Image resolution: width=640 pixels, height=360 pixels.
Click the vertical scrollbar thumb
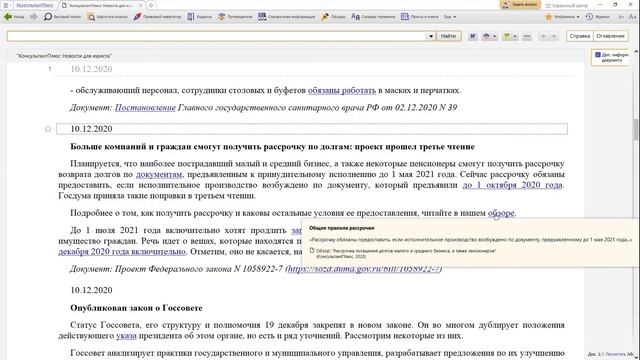click(636, 129)
